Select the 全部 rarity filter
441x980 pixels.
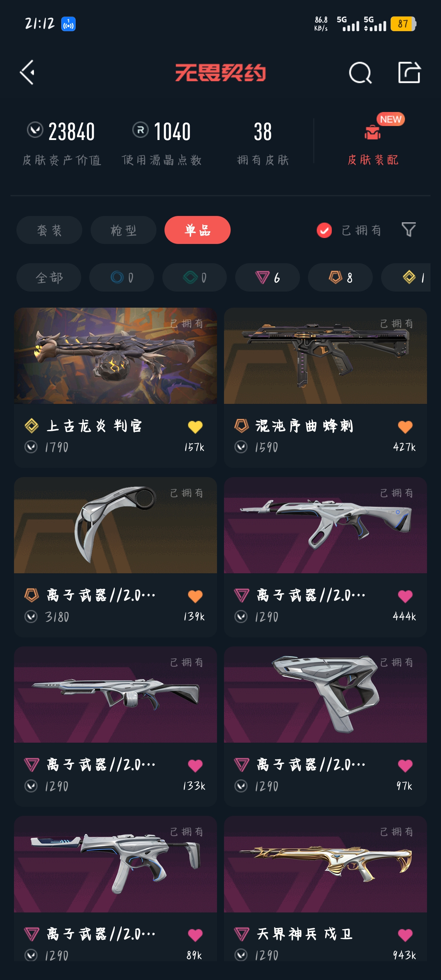click(49, 277)
